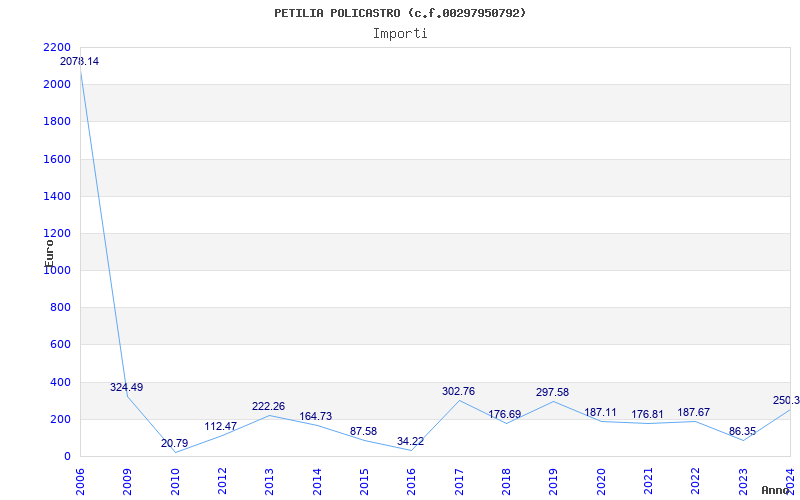
Task: Click the y-axis tick 200
Action: click(60, 419)
